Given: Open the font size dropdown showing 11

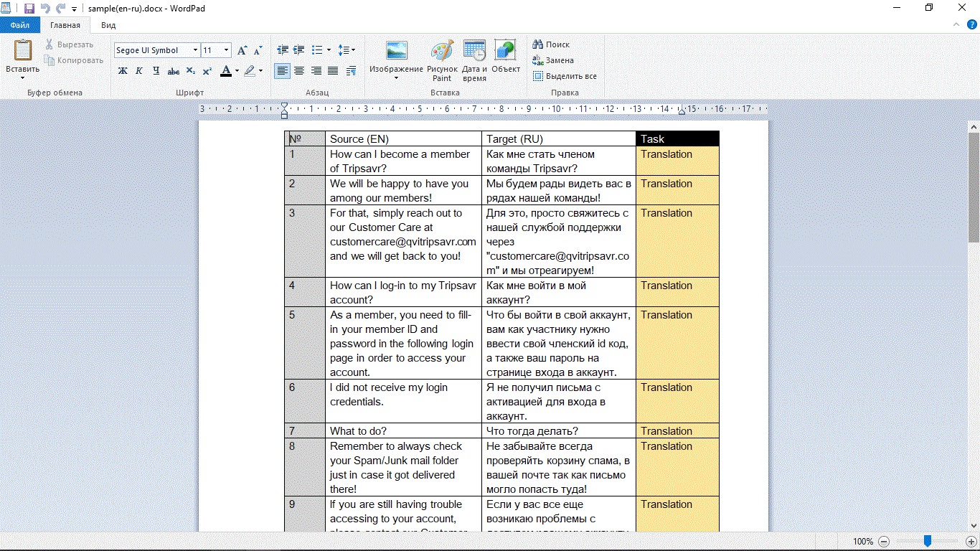Looking at the screenshot, I should [226, 50].
